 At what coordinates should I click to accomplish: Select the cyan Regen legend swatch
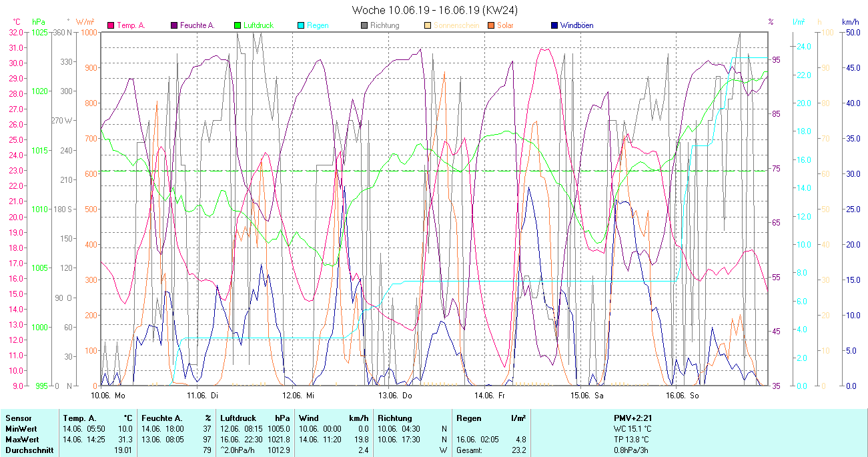point(302,25)
